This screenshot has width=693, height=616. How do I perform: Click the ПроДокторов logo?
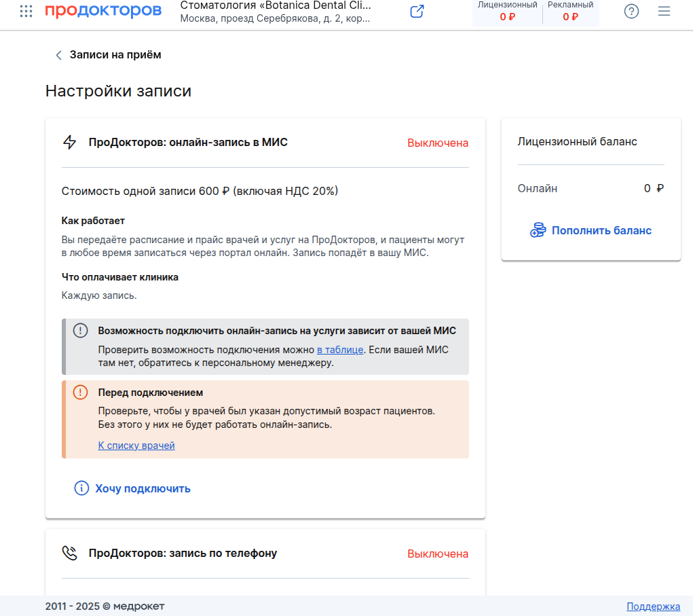[103, 10]
